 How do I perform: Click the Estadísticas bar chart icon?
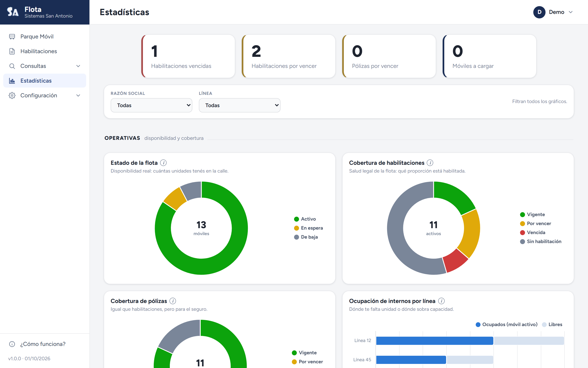(x=12, y=81)
